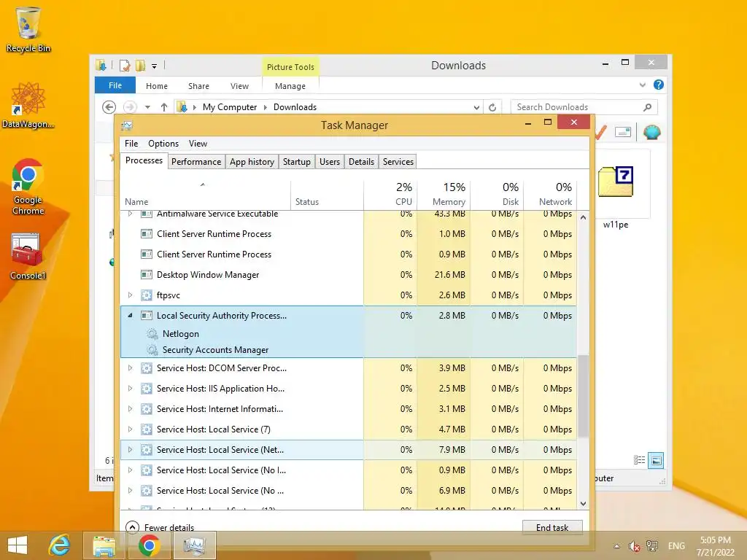747x560 pixels.
Task: Sort processes by the Network column
Action: click(x=550, y=194)
